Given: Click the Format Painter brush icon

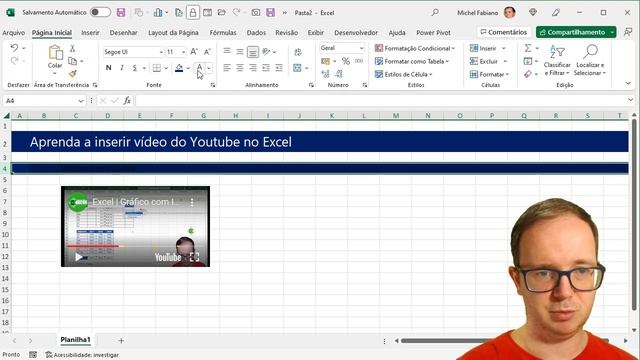Looking at the screenshot, I should coord(72,74).
